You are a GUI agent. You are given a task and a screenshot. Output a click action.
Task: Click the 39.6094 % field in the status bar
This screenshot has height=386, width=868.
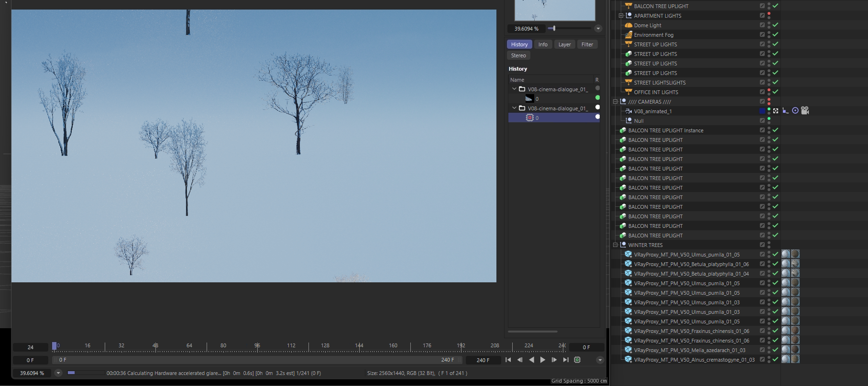32,373
